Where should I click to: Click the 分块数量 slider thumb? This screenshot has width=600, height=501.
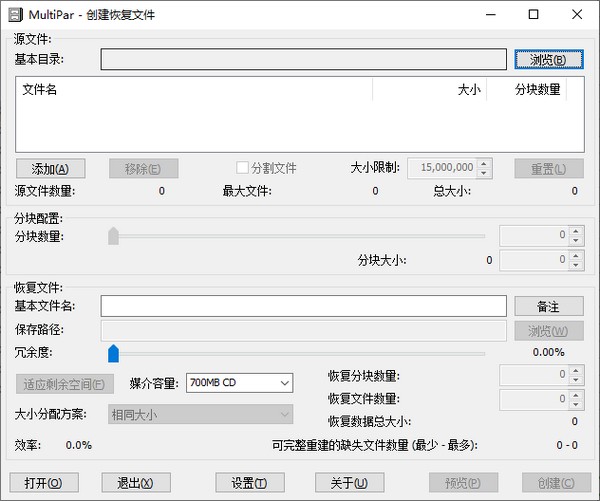point(113,236)
